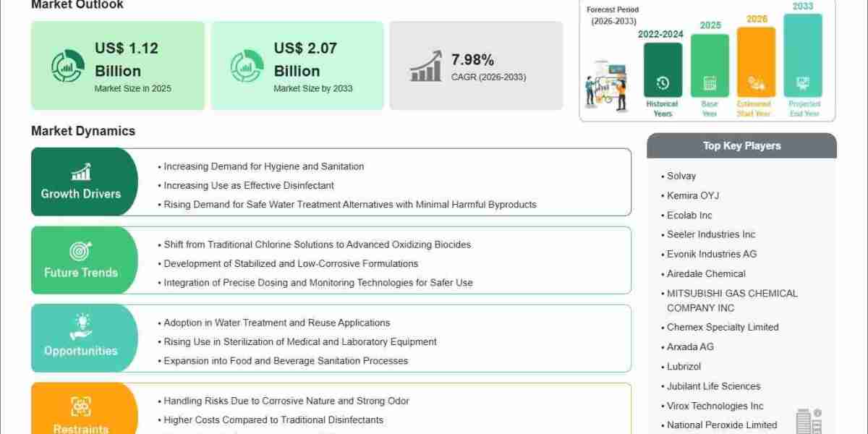Click the Forecast Period (2026-2033) label
The width and height of the screenshot is (868, 434).
click(x=613, y=15)
